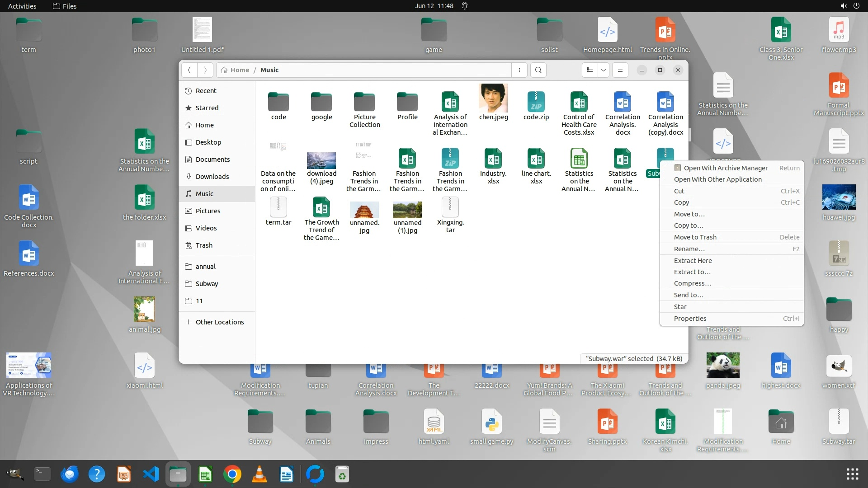Viewport: 868px width, 488px height.
Task: Open the hamburger main menu button
Action: click(620, 70)
